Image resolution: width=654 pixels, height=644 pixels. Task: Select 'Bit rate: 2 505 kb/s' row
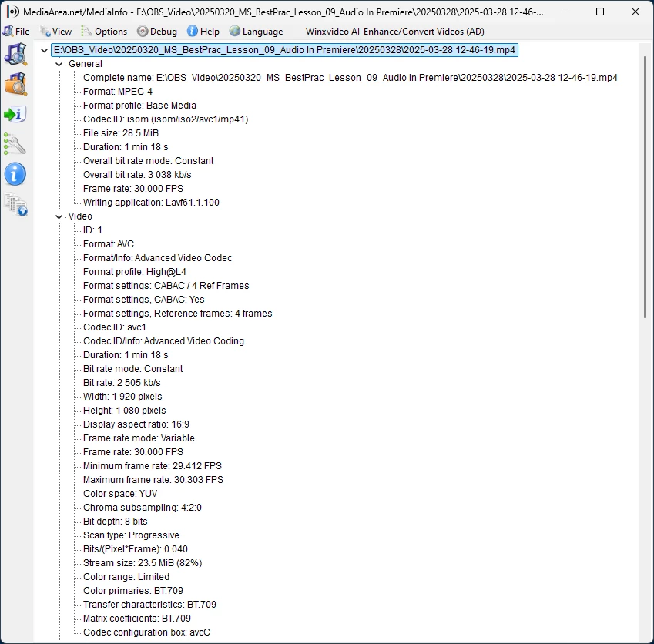tap(122, 383)
